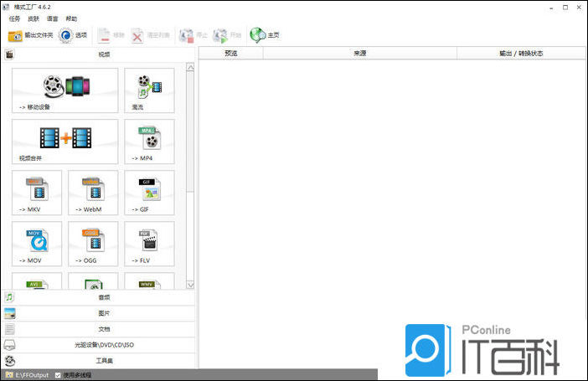Click the 输出文件夹 output folder button
Viewport: 588px width, 381px height.
[x=29, y=35]
